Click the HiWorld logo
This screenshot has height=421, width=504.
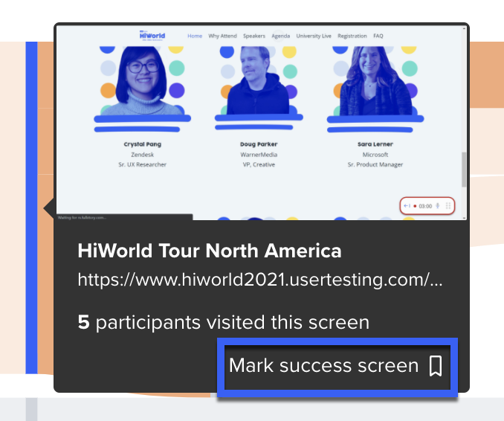point(152,35)
